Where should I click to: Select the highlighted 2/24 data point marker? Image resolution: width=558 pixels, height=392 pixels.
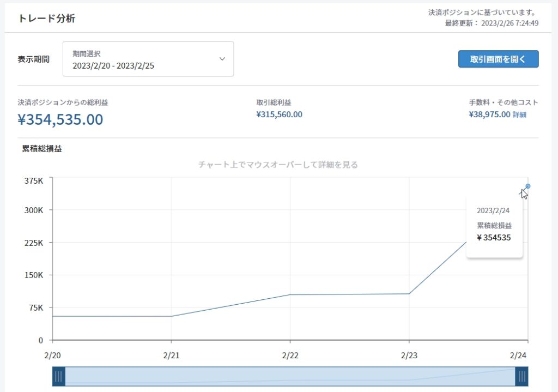point(527,186)
